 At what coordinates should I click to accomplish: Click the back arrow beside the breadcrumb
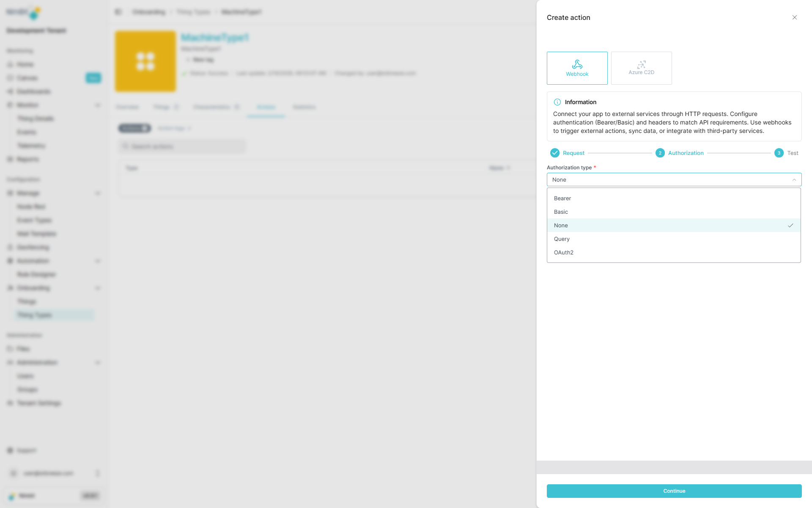point(118,12)
